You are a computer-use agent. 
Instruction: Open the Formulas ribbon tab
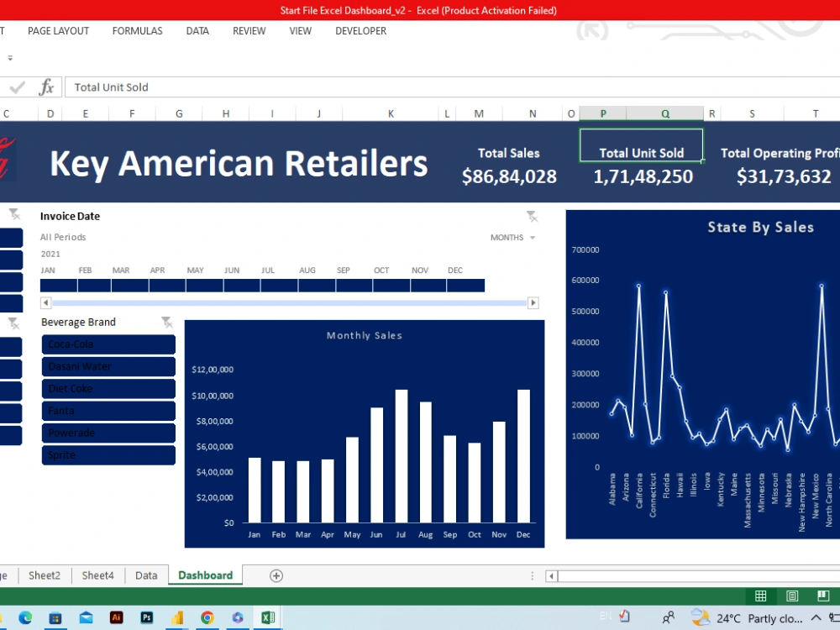pos(137,31)
